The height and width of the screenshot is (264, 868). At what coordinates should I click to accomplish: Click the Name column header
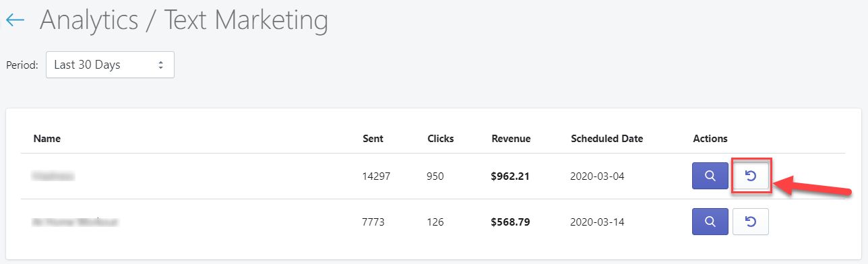coord(47,139)
